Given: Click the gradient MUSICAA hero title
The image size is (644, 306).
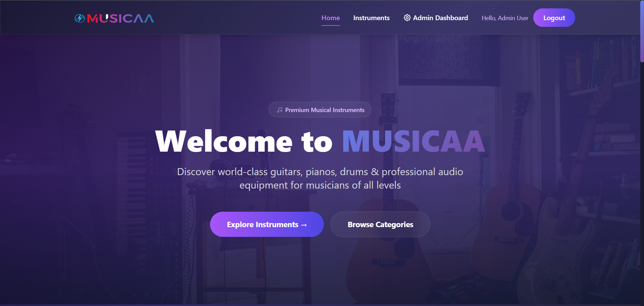Looking at the screenshot, I should 413,142.
